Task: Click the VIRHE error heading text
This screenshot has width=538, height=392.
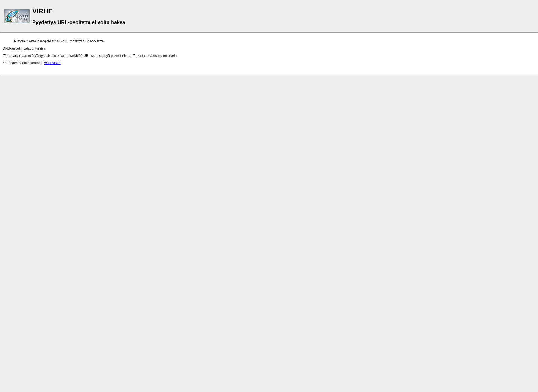Action: click(x=42, y=11)
